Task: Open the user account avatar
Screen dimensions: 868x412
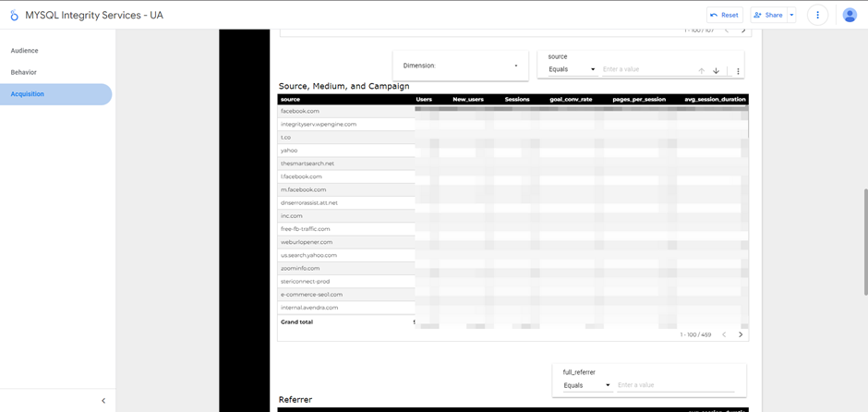Action: (x=850, y=15)
